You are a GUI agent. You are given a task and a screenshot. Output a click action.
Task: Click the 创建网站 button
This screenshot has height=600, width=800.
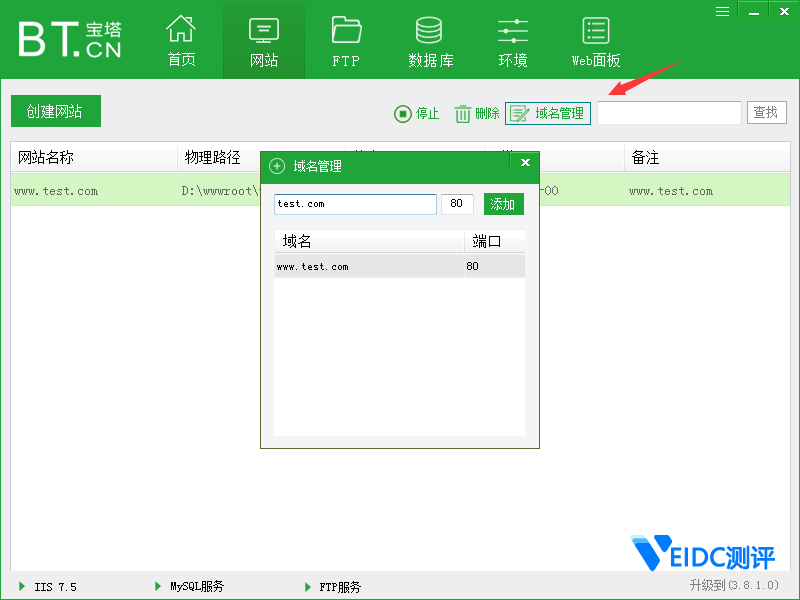coord(56,112)
